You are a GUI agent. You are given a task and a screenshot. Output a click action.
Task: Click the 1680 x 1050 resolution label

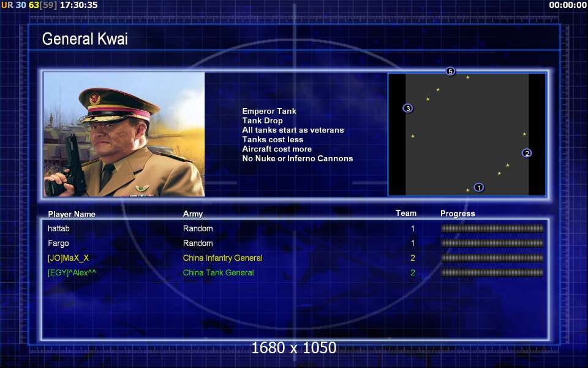[x=293, y=348]
